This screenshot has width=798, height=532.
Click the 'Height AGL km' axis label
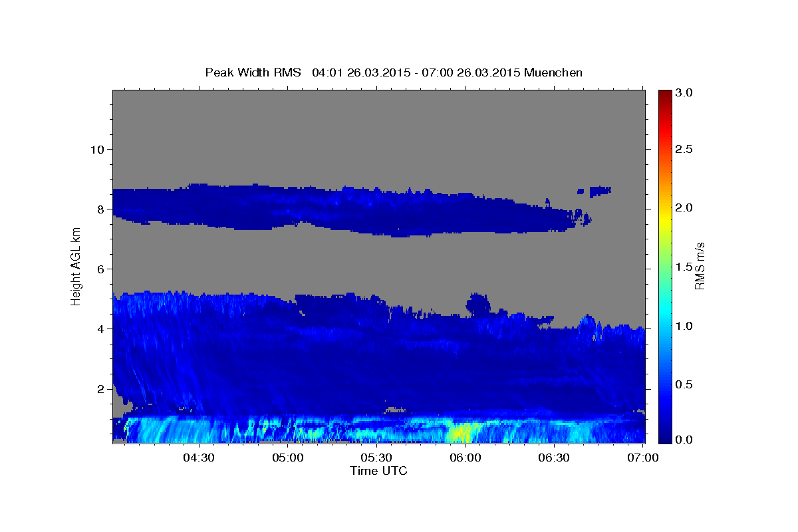click(x=76, y=266)
